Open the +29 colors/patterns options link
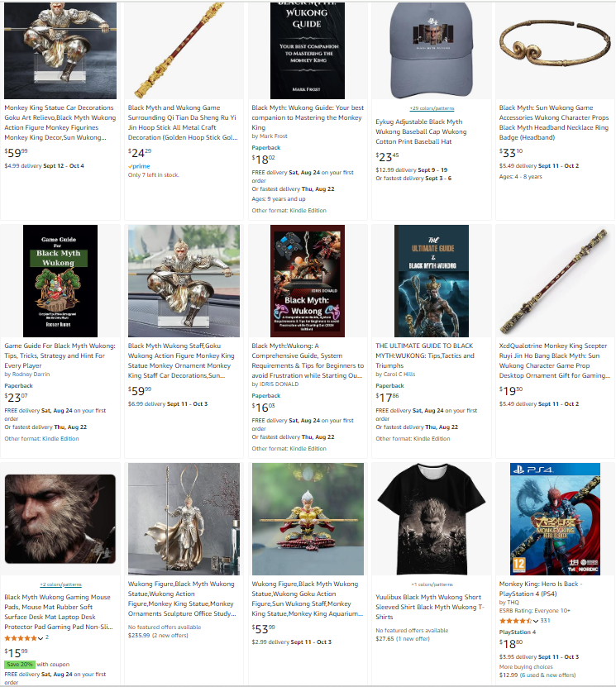 [432, 108]
